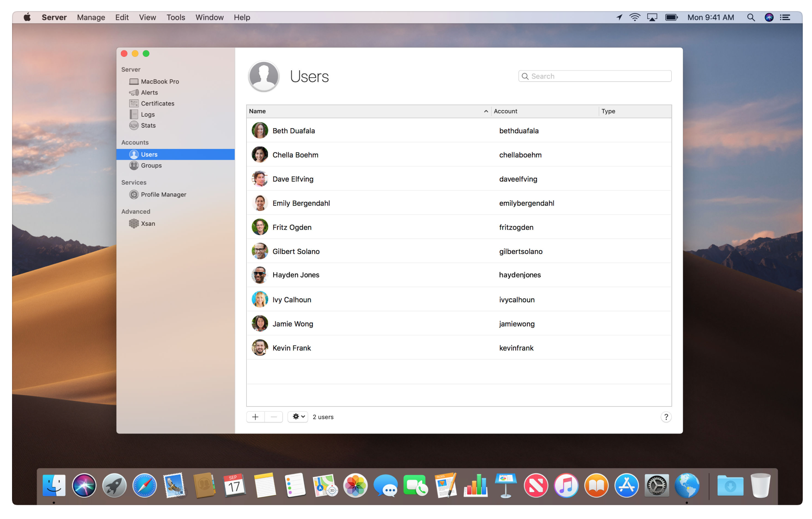Open Photos from the Dock

point(356,486)
